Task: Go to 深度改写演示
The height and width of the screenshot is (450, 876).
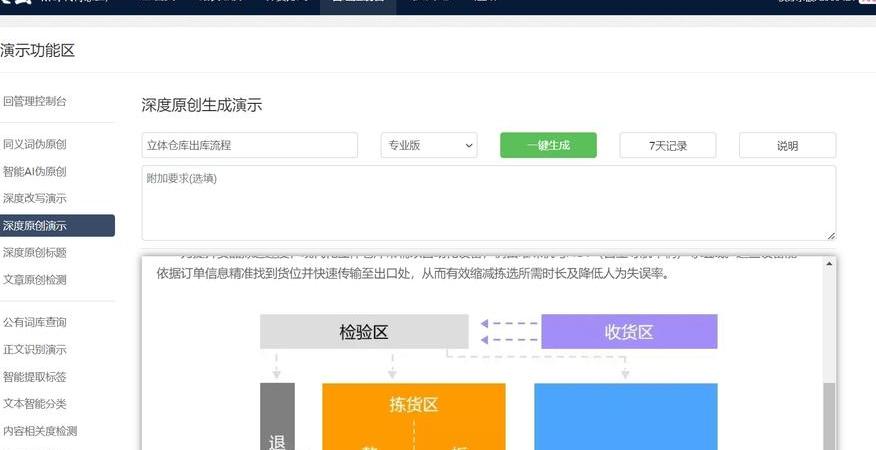Action: tap(35, 198)
